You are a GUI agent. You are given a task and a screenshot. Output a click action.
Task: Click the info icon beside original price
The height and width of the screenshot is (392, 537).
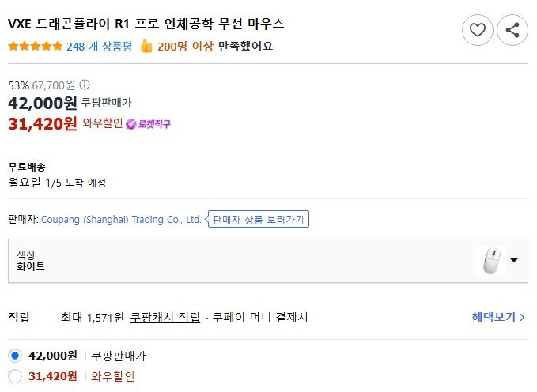tap(85, 85)
